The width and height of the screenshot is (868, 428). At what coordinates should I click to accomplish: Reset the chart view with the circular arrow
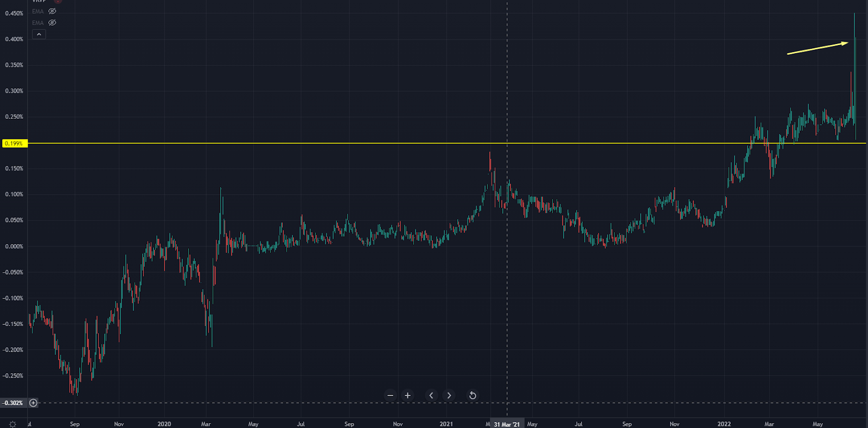[x=473, y=395]
